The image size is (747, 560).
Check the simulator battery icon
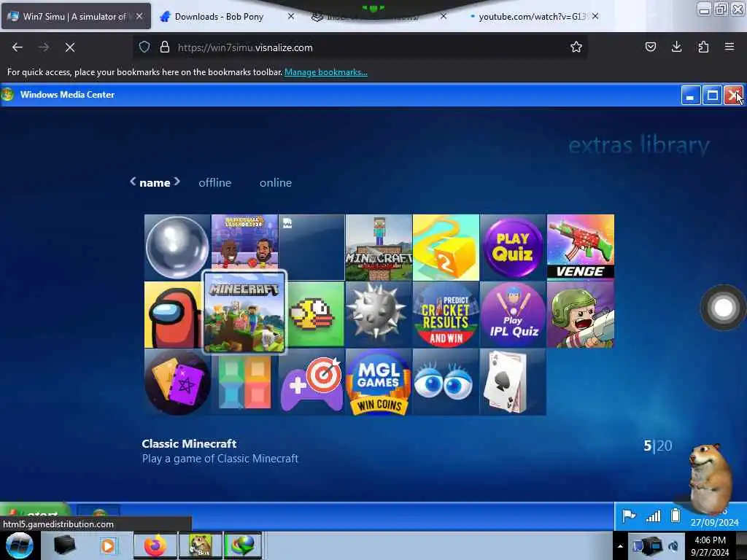[675, 516]
